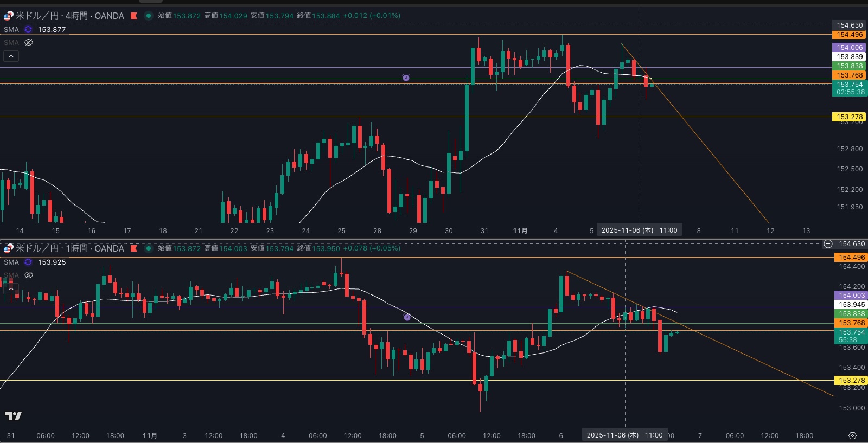Image resolution: width=868 pixels, height=443 pixels.
Task: Click the yellow 153.278 price label on the 4時間 chart
Action: point(849,117)
